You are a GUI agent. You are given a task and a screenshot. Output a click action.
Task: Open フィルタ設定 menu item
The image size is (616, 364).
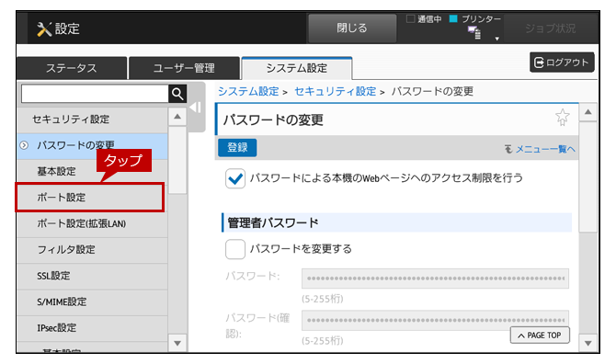[92, 250]
